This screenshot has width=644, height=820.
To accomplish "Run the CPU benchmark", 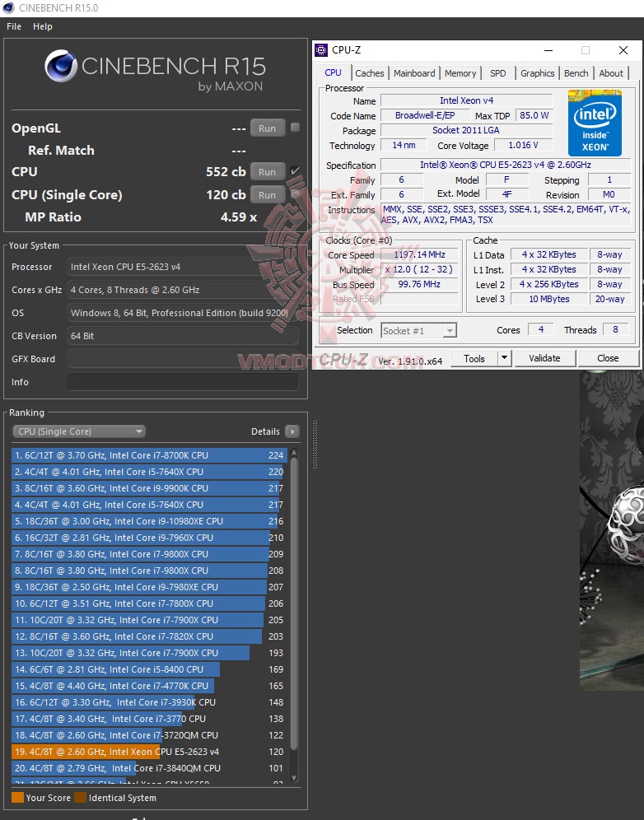I will coord(268,172).
